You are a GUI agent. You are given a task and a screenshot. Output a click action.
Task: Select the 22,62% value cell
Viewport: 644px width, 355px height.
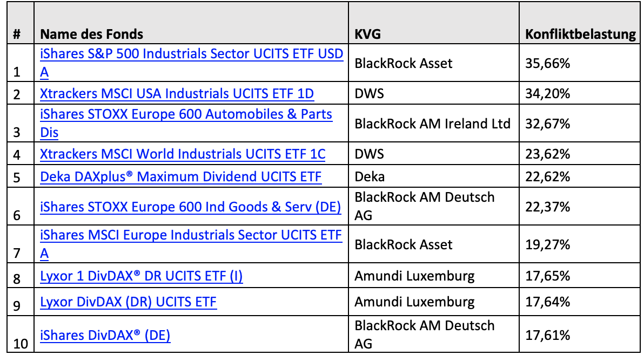point(581,176)
